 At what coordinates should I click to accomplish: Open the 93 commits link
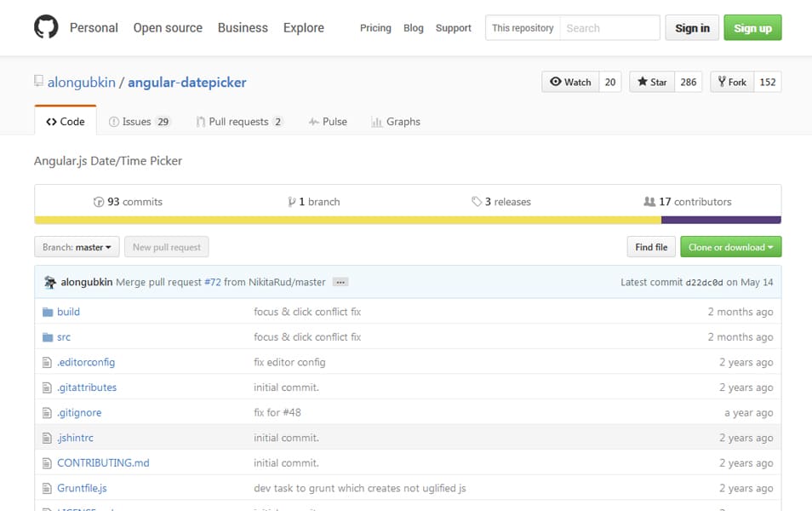pos(128,202)
